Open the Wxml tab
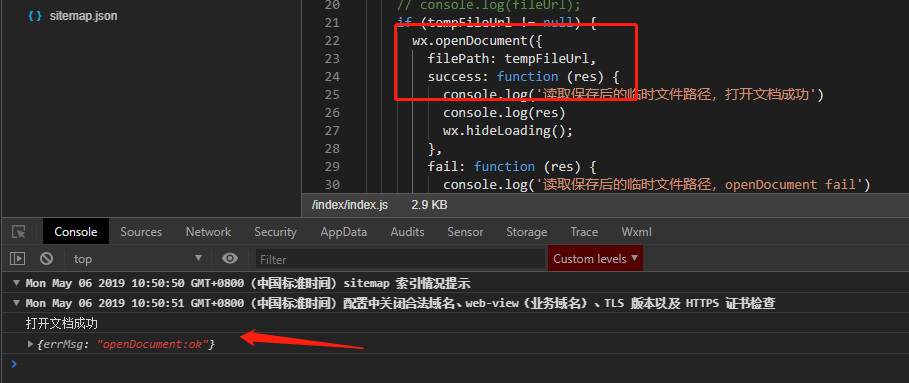This screenshot has height=383, width=909. 637,232
